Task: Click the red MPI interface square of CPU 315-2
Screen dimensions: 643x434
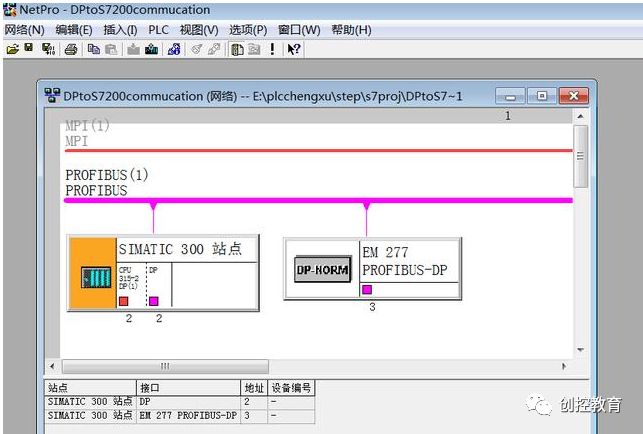Action: pos(123,301)
